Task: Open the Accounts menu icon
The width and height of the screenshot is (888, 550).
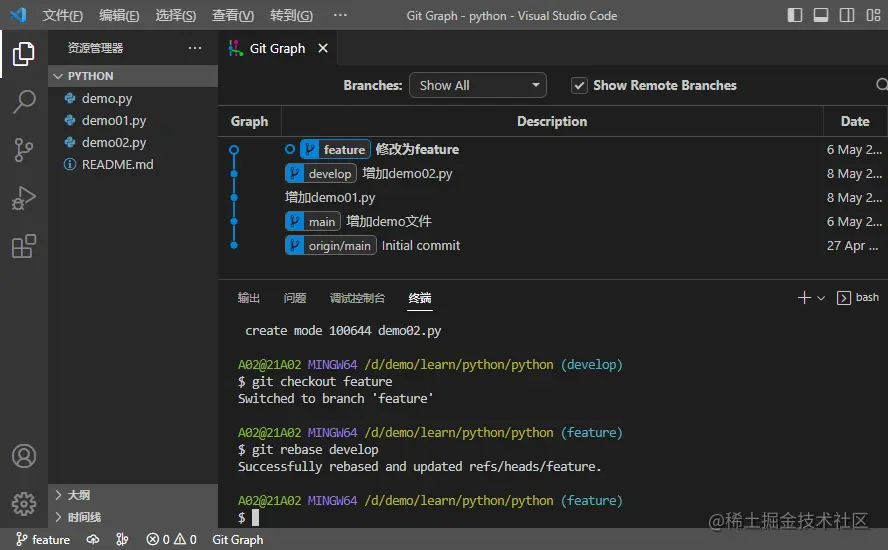Action: (x=24, y=456)
